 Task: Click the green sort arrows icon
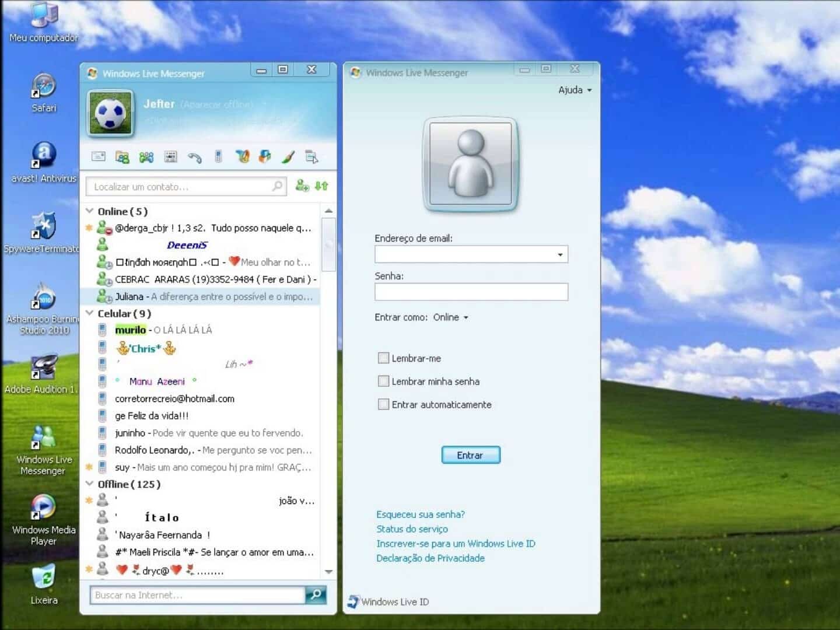coord(321,185)
